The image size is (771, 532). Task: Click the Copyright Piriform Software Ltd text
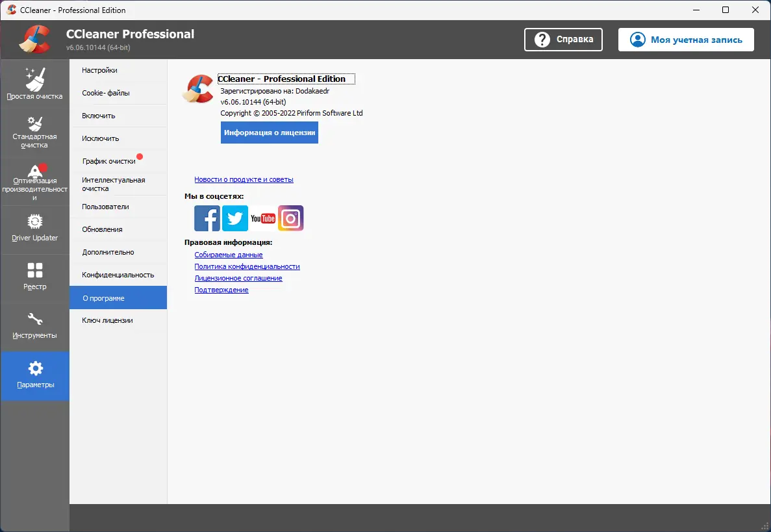tap(292, 113)
